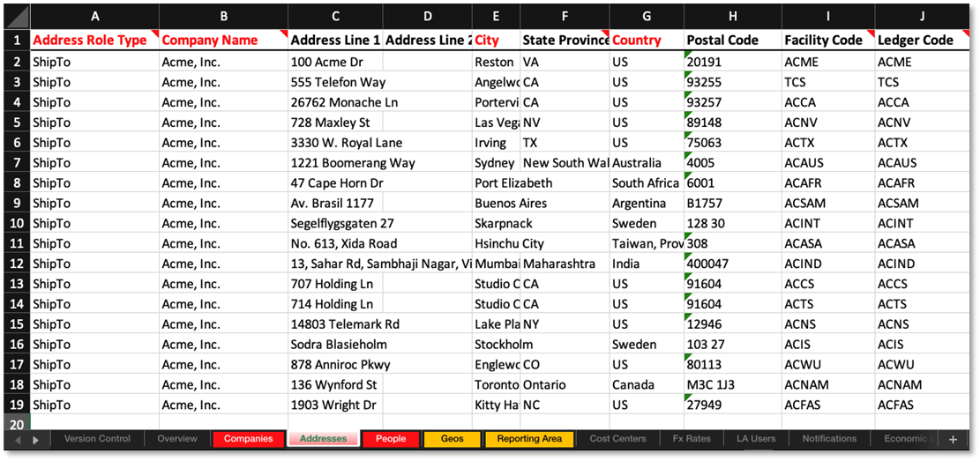The image size is (980, 461).
Task: Click the sheet tabs scroll-left arrow
Action: (x=17, y=440)
